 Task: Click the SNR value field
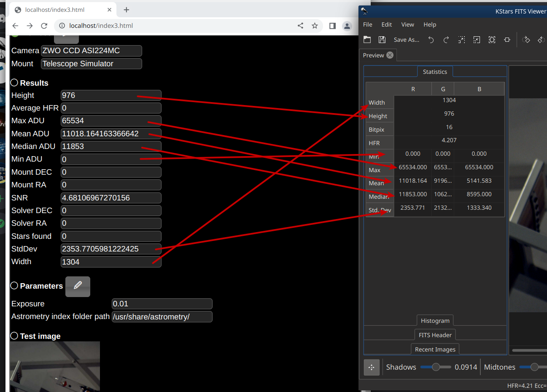point(111,198)
